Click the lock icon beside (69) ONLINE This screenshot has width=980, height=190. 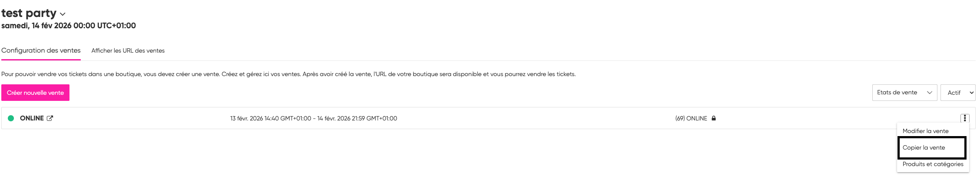point(713,118)
